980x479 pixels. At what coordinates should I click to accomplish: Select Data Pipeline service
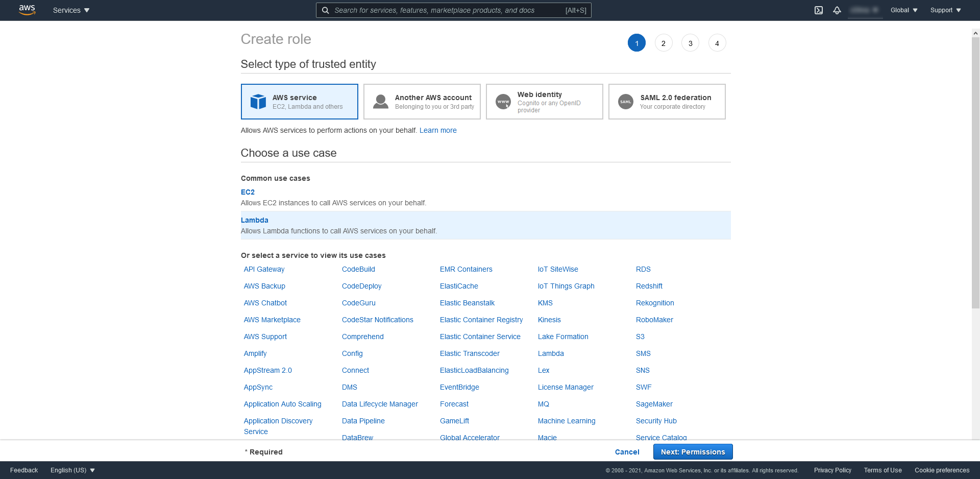pos(363,421)
